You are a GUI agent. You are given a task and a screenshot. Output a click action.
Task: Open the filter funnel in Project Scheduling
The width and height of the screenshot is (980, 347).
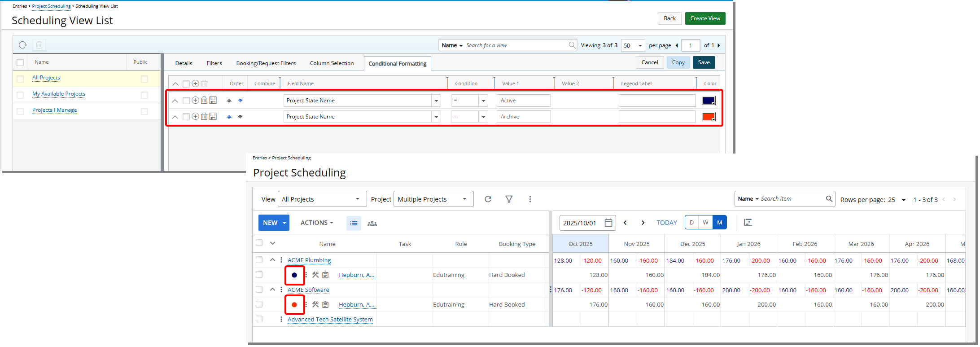coord(509,199)
